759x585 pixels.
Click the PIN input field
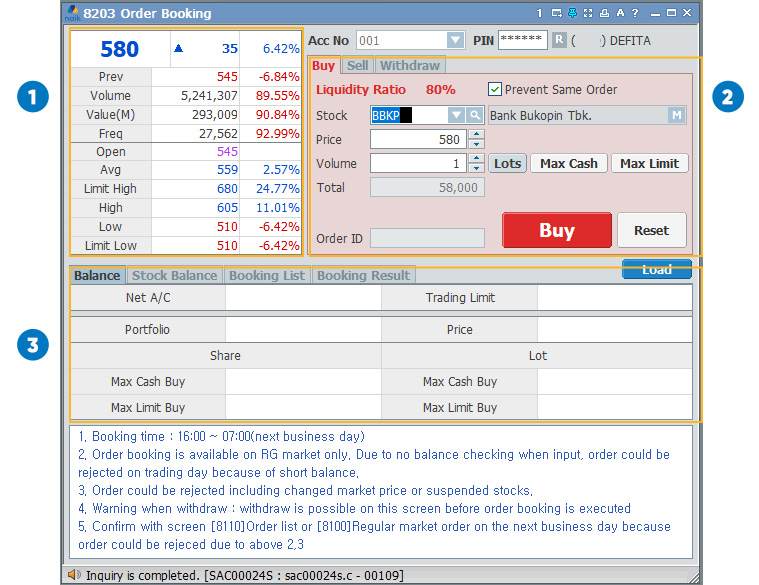coord(522,40)
